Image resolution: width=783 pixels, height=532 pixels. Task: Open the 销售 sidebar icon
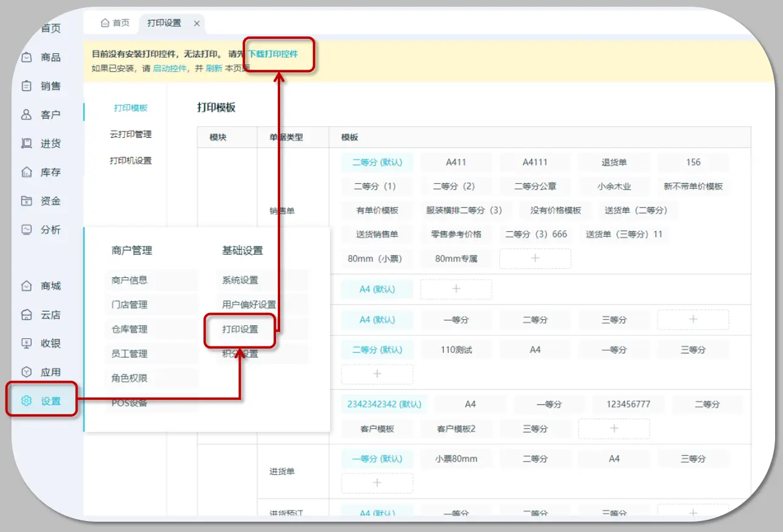(x=27, y=86)
